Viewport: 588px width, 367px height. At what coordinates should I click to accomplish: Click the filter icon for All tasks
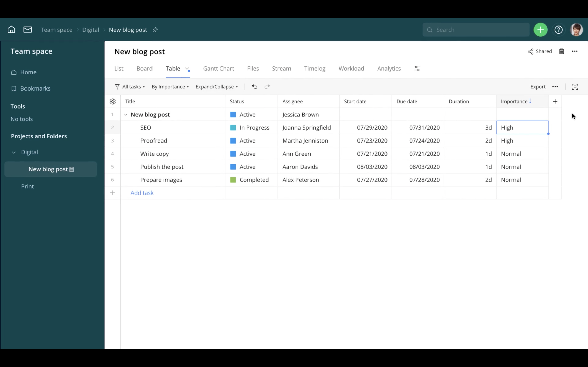point(117,87)
